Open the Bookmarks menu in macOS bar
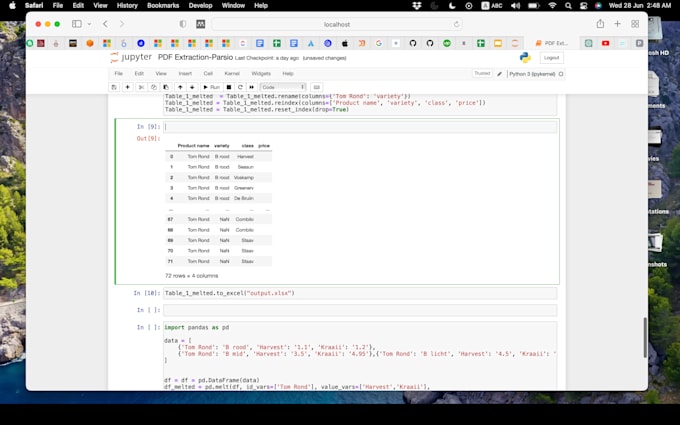Screen dimensions: 680x425 163,5
